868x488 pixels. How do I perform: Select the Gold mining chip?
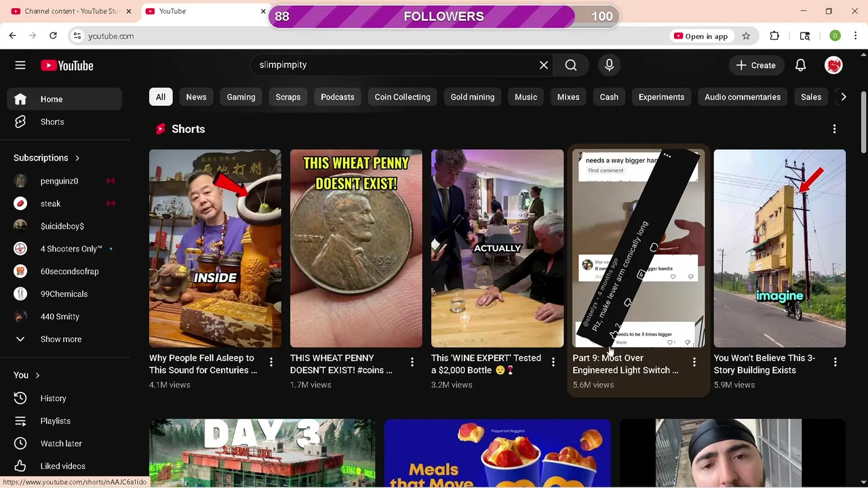(473, 97)
